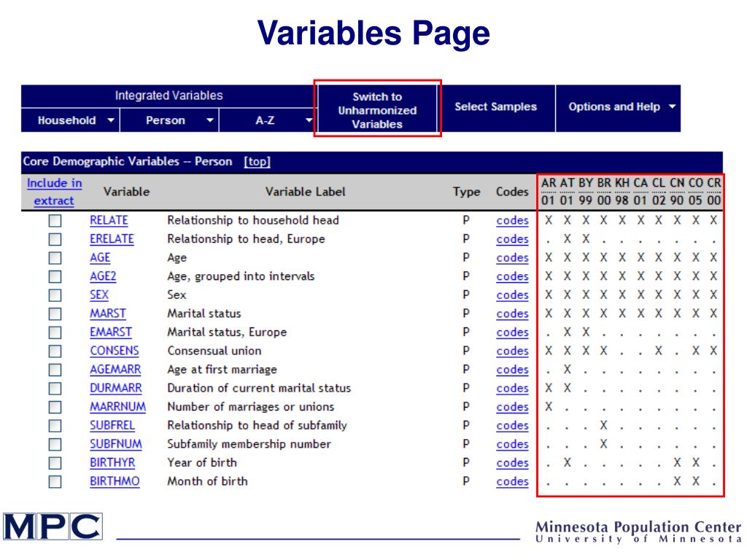747x560 pixels.
Task: Check the RELATE include checkbox
Action: [x=55, y=220]
